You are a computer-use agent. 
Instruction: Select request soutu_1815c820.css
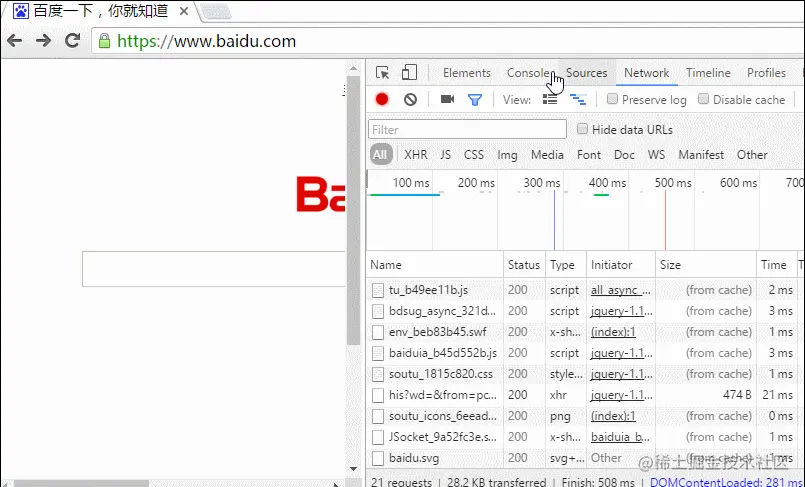[440, 374]
